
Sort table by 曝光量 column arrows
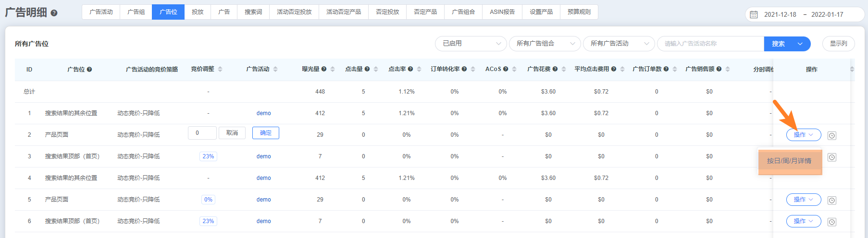[x=333, y=69]
